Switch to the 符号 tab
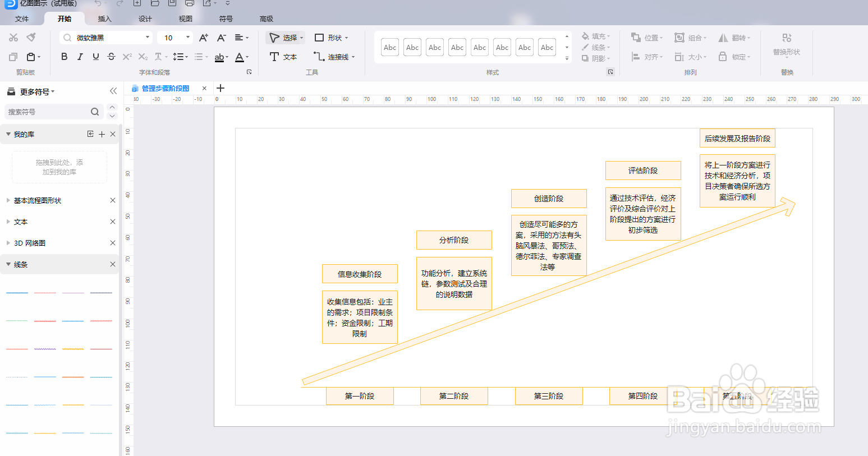The width and height of the screenshot is (868, 456). 226,19
